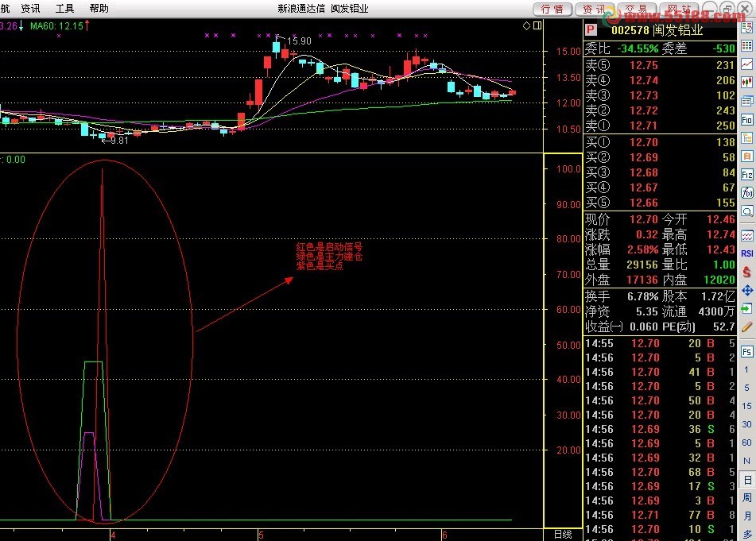Select the 30-minute period
Screen dimensions: 756x541
[746, 424]
